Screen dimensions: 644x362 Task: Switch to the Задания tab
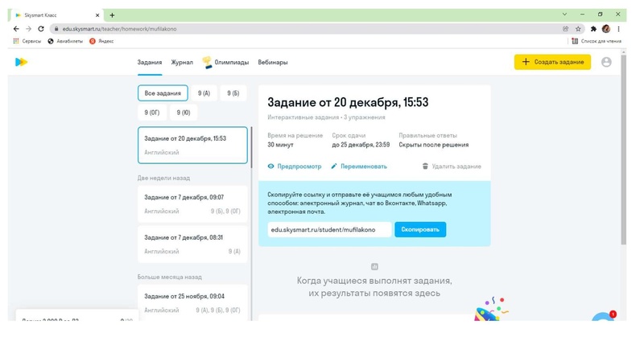click(x=150, y=63)
